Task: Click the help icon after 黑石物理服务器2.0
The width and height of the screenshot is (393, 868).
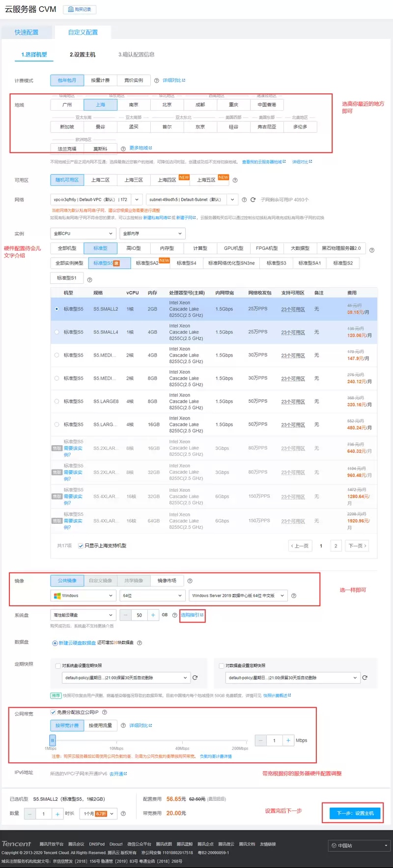Action: pyautogui.click(x=372, y=250)
